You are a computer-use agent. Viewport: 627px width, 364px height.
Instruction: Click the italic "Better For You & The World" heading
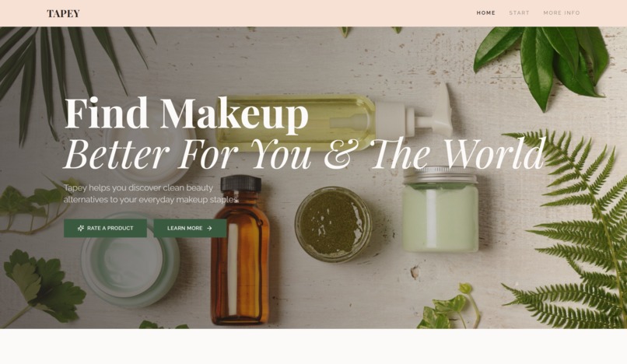304,154
